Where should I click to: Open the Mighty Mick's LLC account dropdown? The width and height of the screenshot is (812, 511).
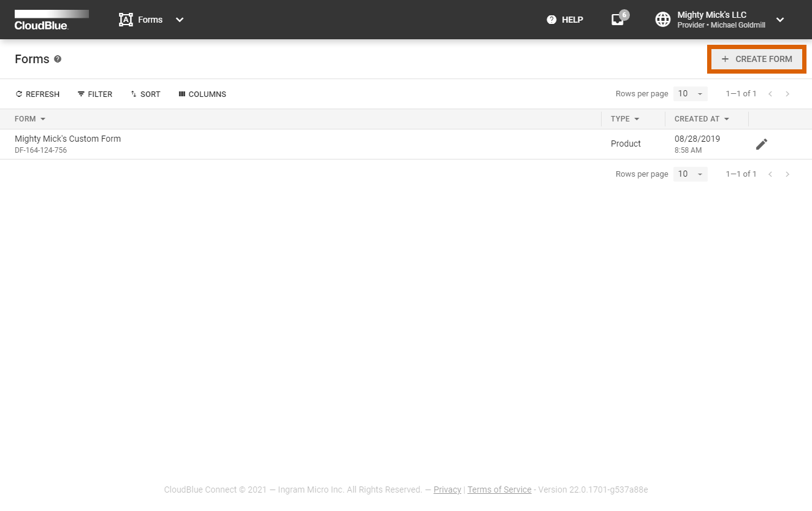coord(780,20)
